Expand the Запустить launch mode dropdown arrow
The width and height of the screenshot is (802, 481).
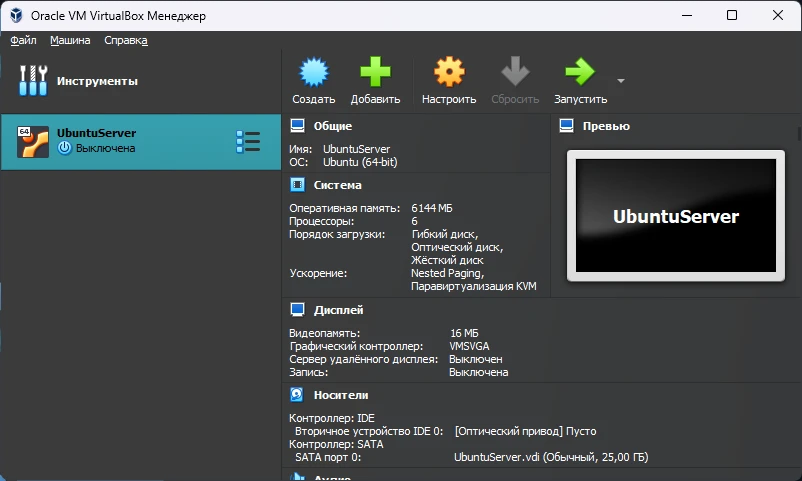coord(620,81)
